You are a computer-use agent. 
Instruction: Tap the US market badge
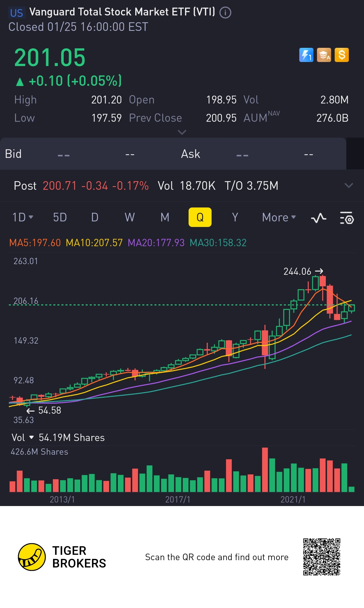click(x=17, y=13)
